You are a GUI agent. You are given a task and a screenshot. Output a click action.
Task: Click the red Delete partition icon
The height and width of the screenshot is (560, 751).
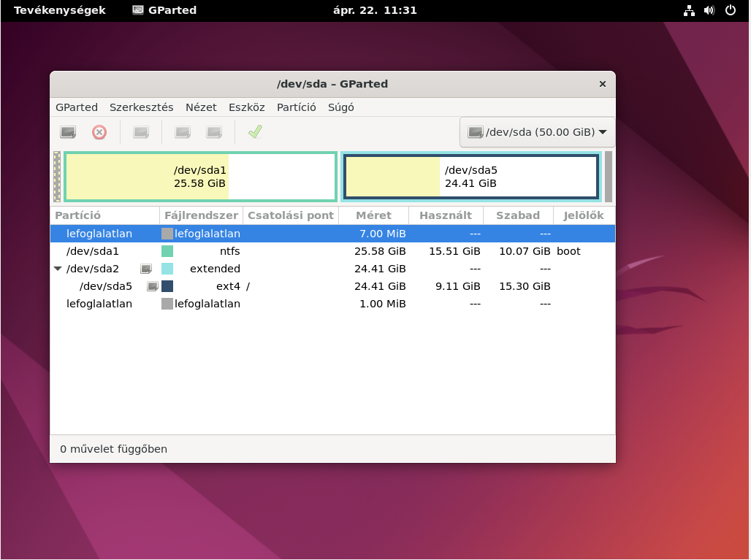click(99, 132)
